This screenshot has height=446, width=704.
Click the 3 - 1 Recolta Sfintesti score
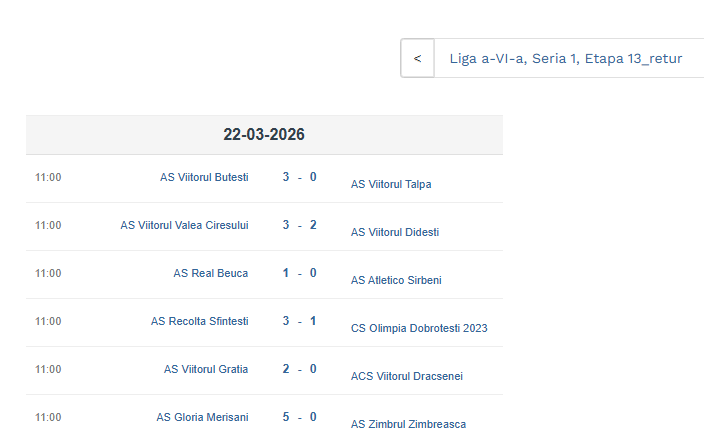click(x=299, y=321)
